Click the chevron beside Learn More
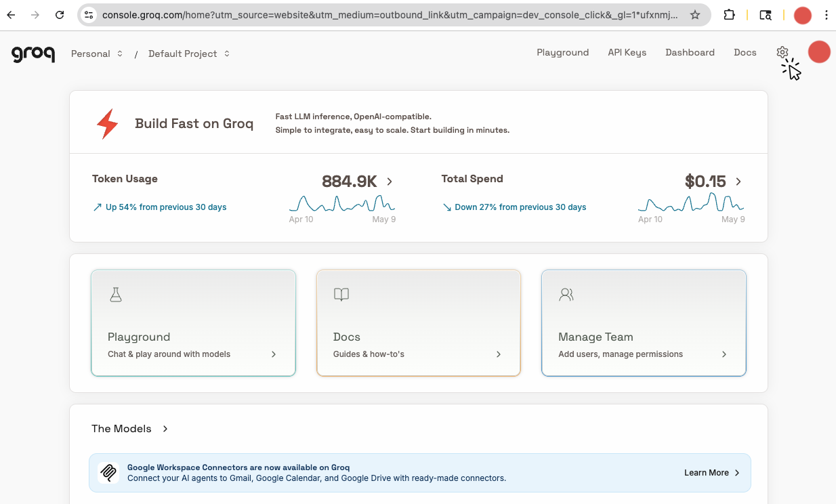The image size is (836, 504). [737, 473]
